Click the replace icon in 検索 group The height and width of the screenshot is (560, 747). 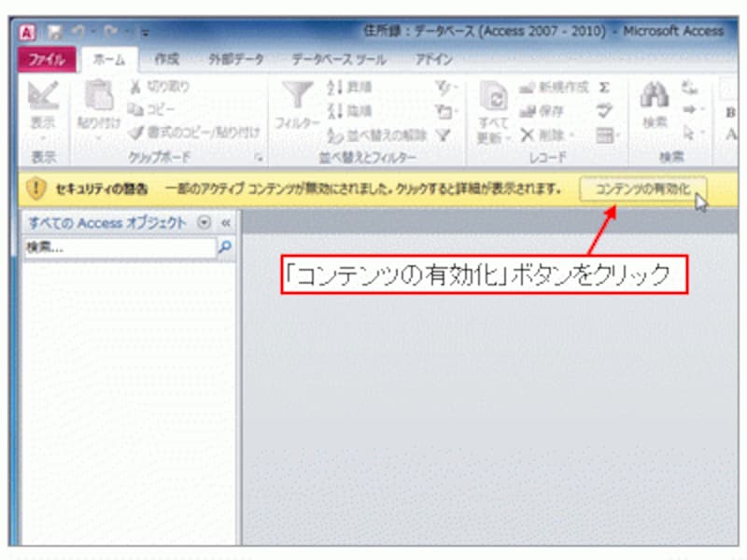pos(689,88)
